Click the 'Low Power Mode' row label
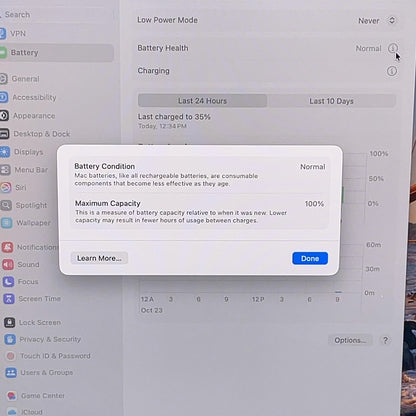 click(168, 20)
